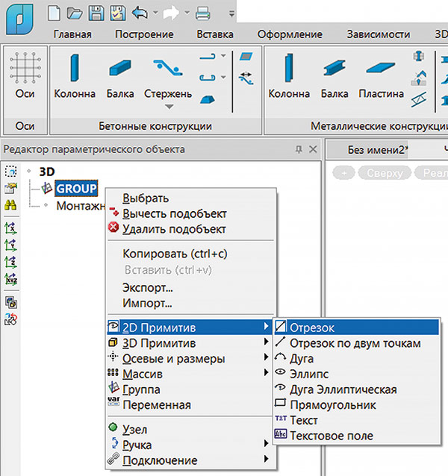The width and height of the screenshot is (448, 476).
Task: Open the Оформление ribbon tab
Action: pyautogui.click(x=290, y=34)
